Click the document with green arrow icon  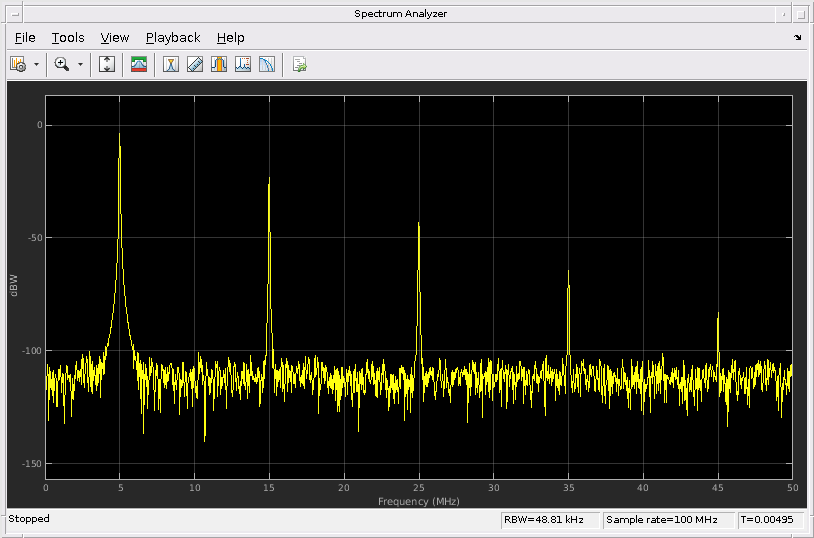click(299, 64)
